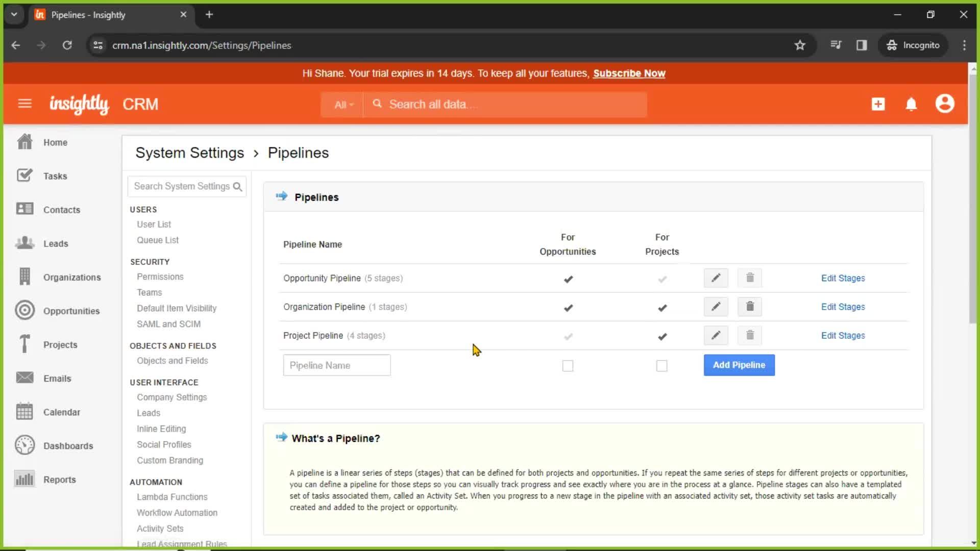Click Add Pipeline button
This screenshot has height=551, width=980.
pos(739,365)
